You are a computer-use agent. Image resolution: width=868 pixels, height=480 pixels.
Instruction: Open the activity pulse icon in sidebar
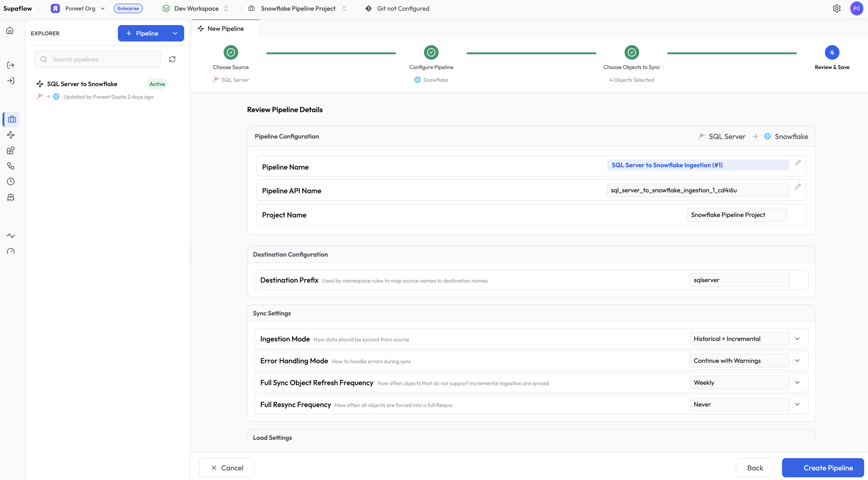coord(10,235)
